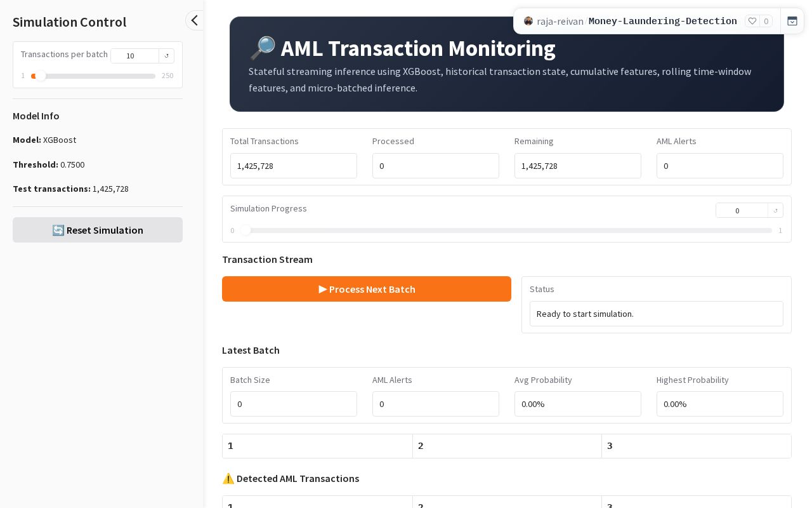The image size is (812, 508).
Task: Like the space with the heart icon
Action: tap(752, 21)
